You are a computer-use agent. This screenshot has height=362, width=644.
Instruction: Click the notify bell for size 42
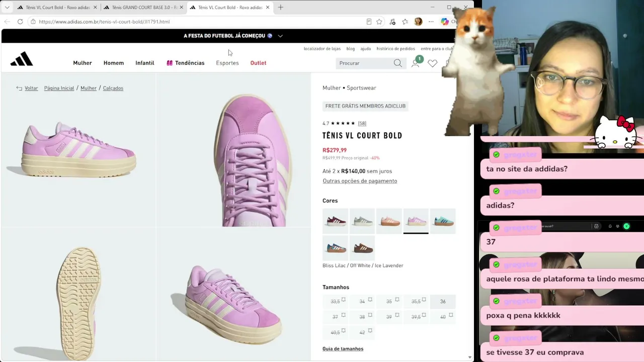(370, 331)
